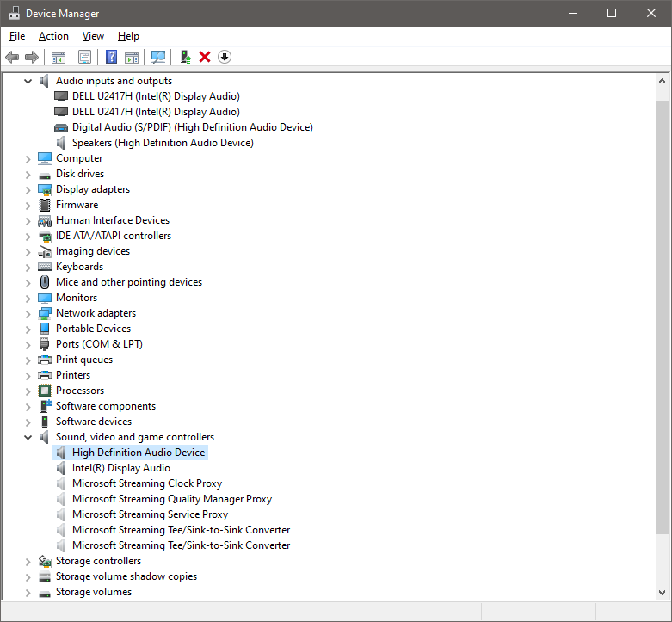Click the Update device driver icon

coord(185,57)
